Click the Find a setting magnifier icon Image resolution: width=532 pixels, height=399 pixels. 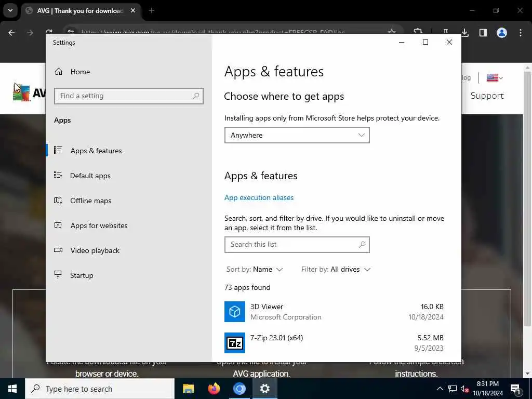click(196, 96)
